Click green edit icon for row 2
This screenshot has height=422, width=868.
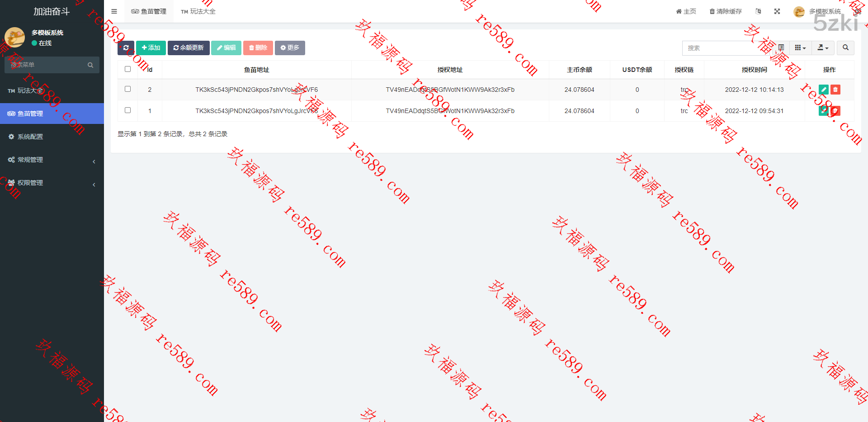click(x=823, y=90)
